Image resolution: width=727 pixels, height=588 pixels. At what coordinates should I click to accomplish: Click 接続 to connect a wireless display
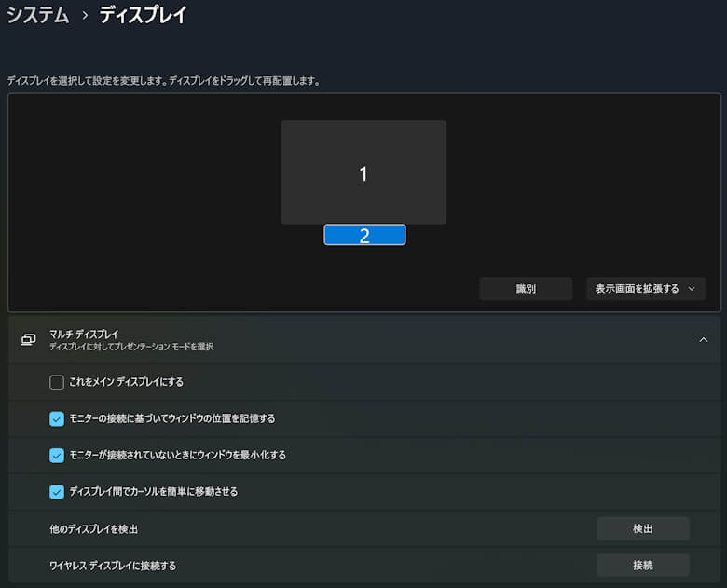tap(642, 565)
